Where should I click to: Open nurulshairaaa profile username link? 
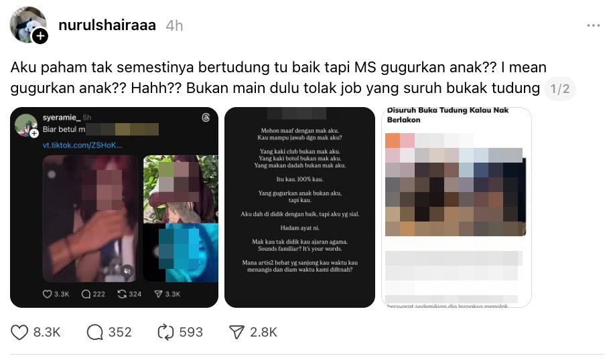point(107,25)
